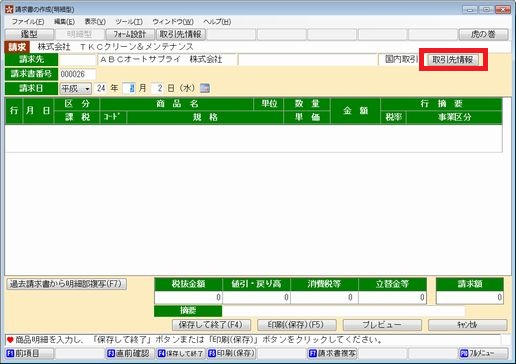Open the 編集(E) menu
Screen dimensions: 516x364
(64, 22)
